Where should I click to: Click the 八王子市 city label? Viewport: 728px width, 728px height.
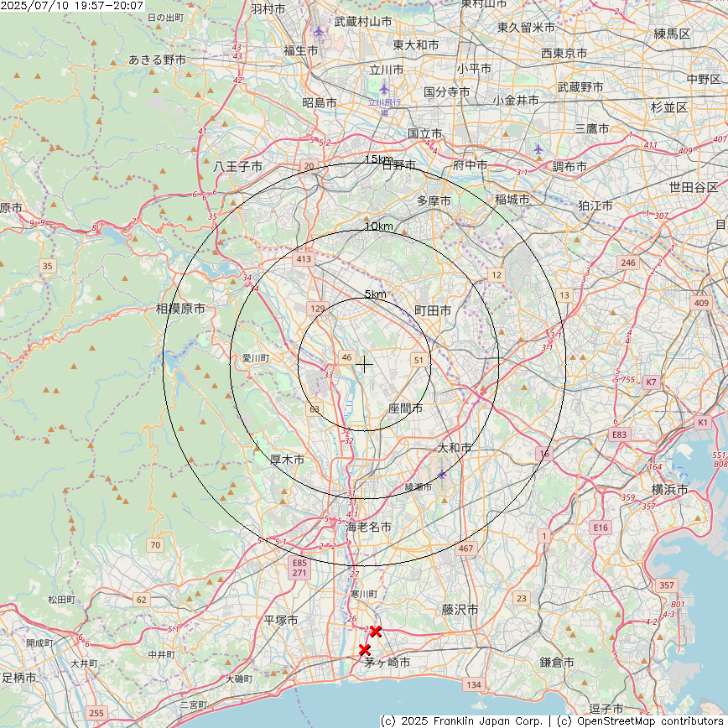[238, 166]
